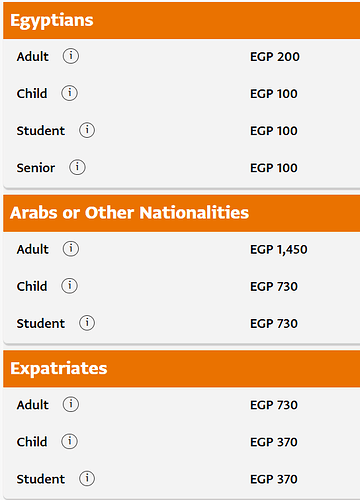Viewport: 360px width, 500px height.
Task: Open info icon for Egyptians Adult ticket
Action: pos(71,56)
